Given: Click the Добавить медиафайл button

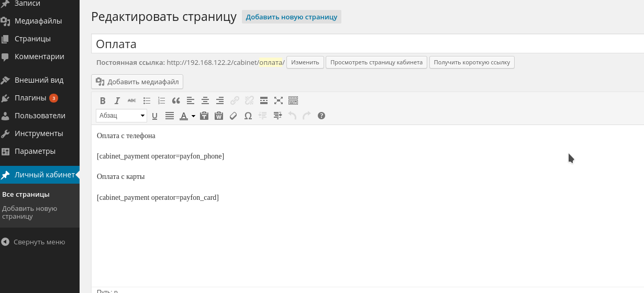Looking at the screenshot, I should coord(137,82).
